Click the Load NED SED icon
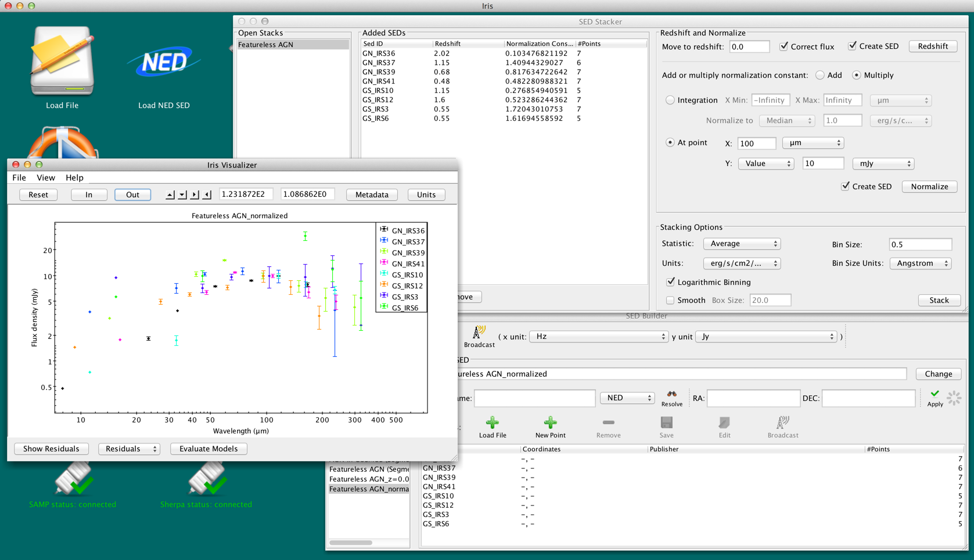This screenshot has width=974, height=560. pyautogui.click(x=164, y=62)
